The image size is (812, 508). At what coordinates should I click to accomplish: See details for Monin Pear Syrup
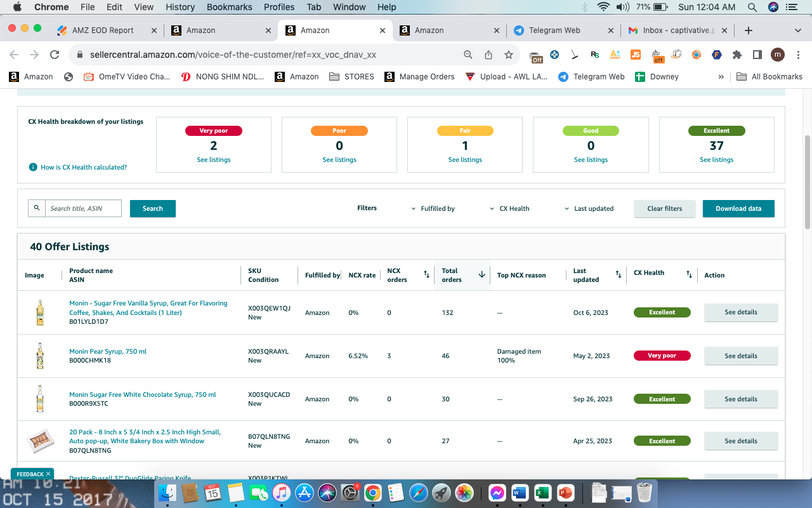[x=741, y=356]
